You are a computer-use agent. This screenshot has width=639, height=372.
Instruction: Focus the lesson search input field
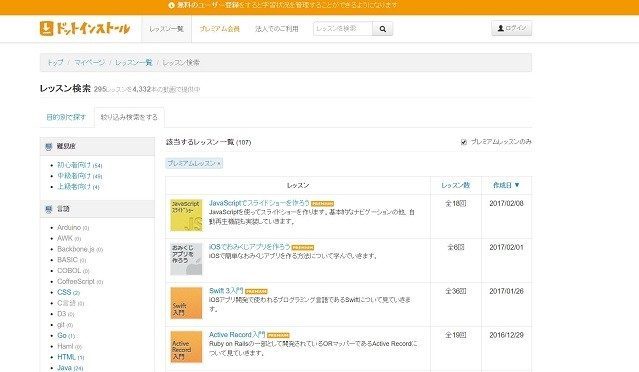343,29
